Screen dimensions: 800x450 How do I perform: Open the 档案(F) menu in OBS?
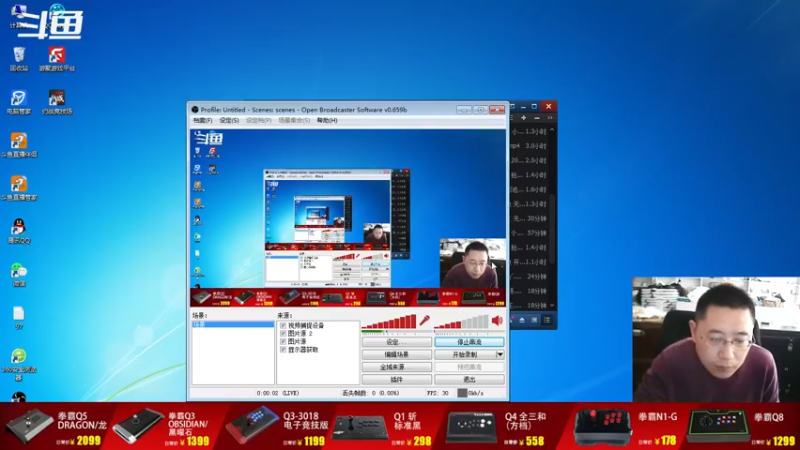tap(203, 120)
